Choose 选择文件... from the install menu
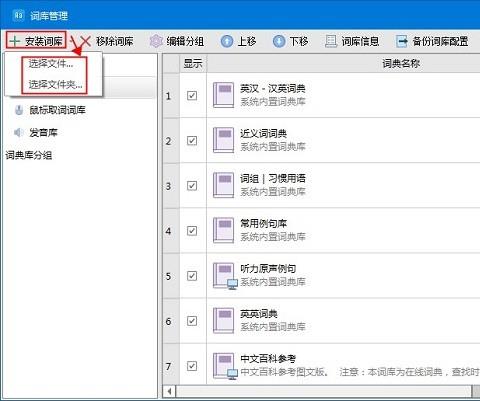480x401 pixels. (51, 64)
